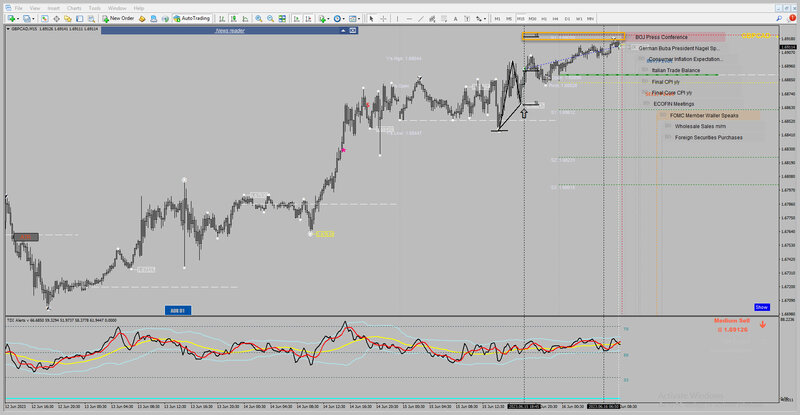This screenshot has height=415, width=800.
Task: Open the search magnifier in top right
Action: pos(779,18)
